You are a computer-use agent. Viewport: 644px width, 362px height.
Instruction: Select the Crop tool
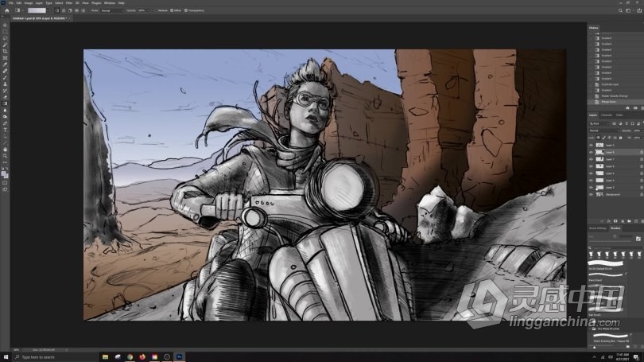tap(5, 51)
